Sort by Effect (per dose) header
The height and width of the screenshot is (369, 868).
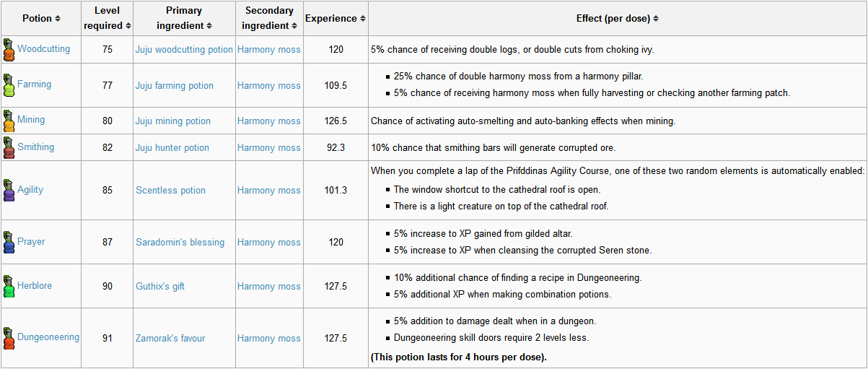[618, 18]
